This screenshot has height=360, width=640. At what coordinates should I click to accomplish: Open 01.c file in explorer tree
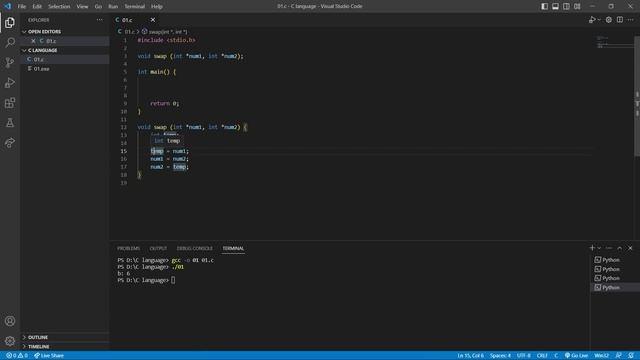[x=65, y=60]
